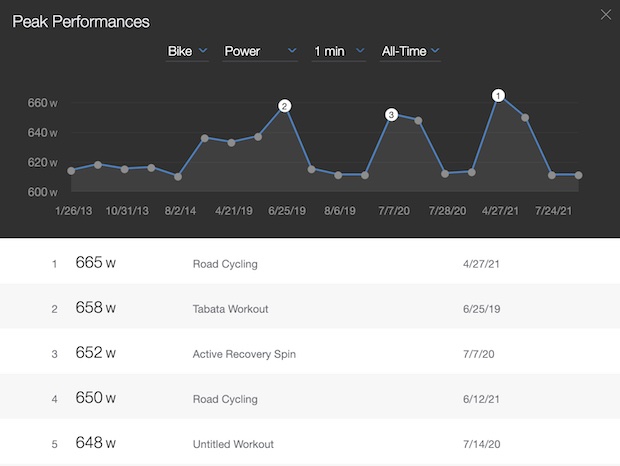Expand the Power metric dropdown
The image size is (620, 466).
[260, 51]
